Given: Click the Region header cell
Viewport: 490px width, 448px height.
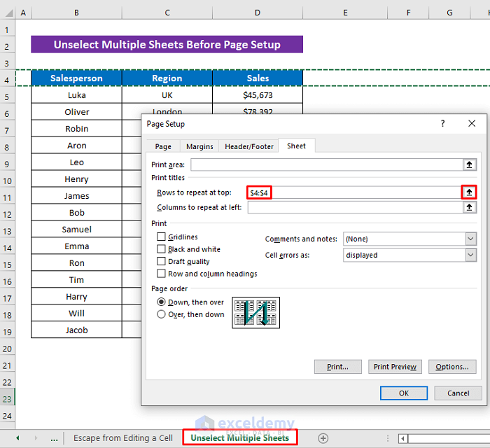Looking at the screenshot, I should point(167,78).
